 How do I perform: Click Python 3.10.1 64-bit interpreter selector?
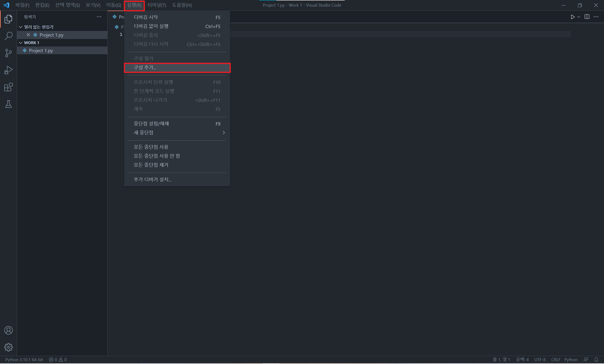pos(24,360)
